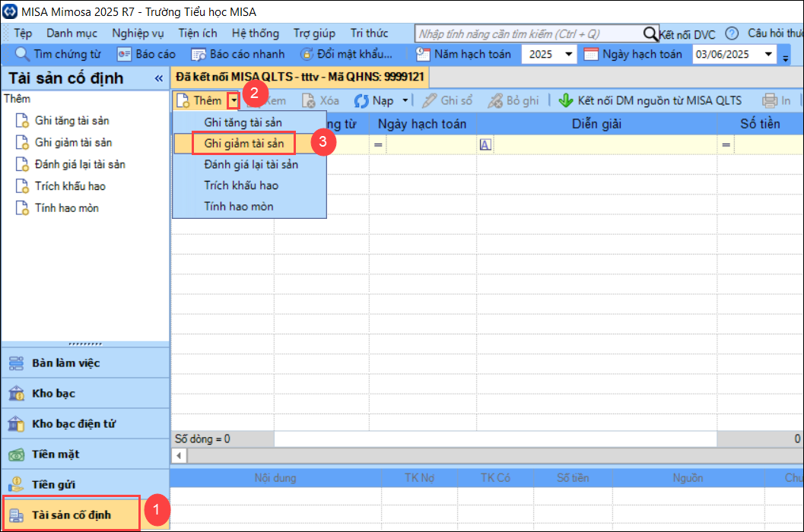Open the Trợ giúp menu
Viewport: 804px width, 532px height.
pyautogui.click(x=314, y=33)
